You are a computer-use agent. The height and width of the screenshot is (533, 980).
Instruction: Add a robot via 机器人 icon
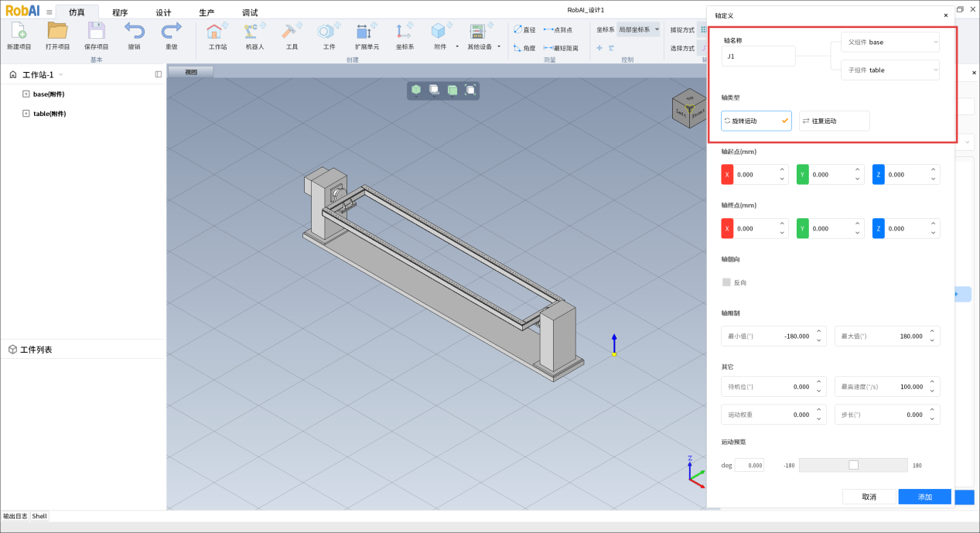254,32
